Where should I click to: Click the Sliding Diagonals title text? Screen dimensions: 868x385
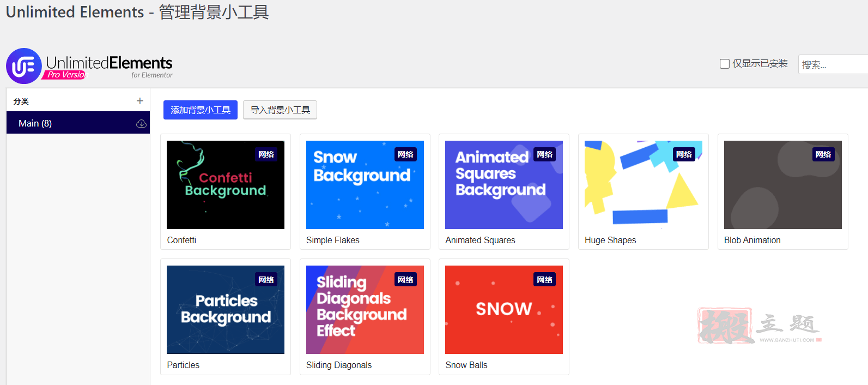click(x=339, y=365)
